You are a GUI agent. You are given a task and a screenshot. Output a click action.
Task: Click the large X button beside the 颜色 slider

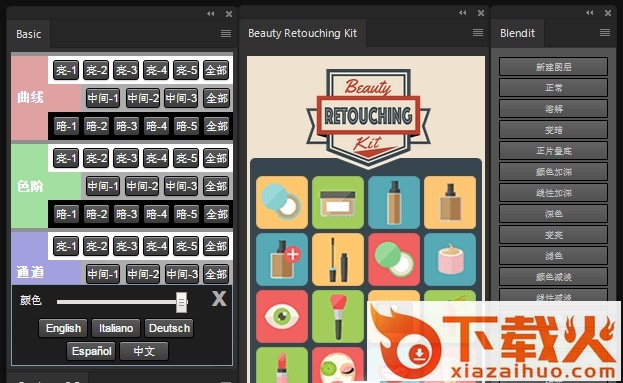[219, 299]
